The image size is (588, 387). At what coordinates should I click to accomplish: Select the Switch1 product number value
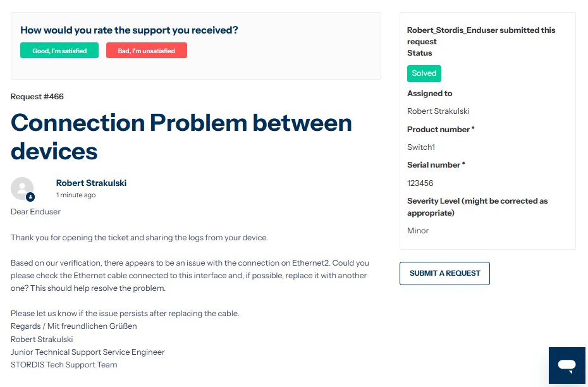coord(420,147)
